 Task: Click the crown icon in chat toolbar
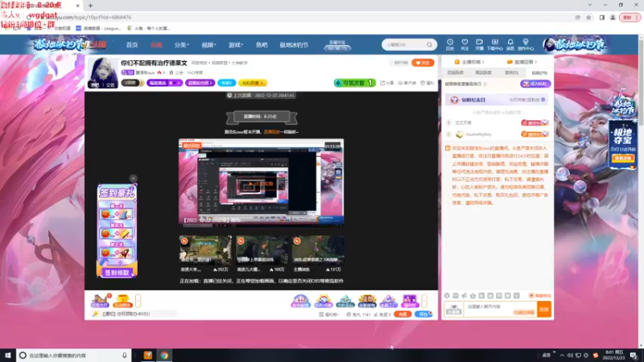[473, 295]
